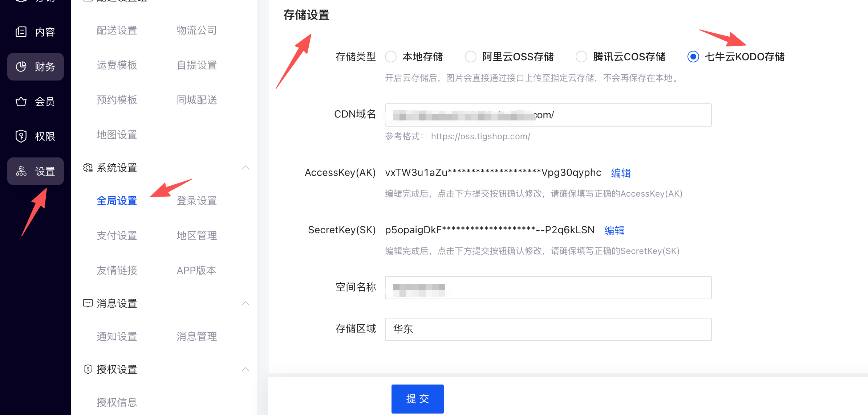The image size is (868, 415).
Task: Collapse the 授权设置 section chevron
Action: click(x=246, y=369)
